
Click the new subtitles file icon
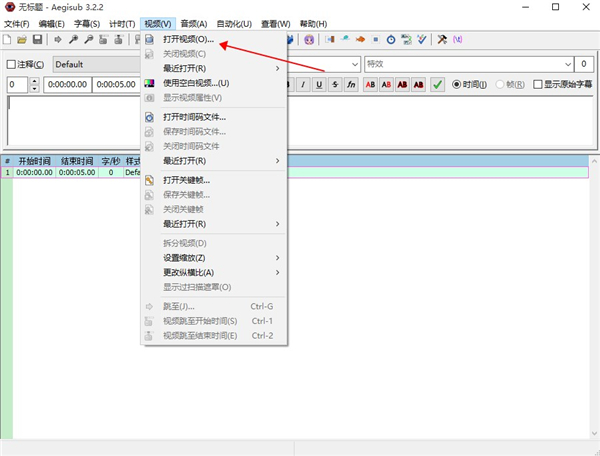click(8, 40)
